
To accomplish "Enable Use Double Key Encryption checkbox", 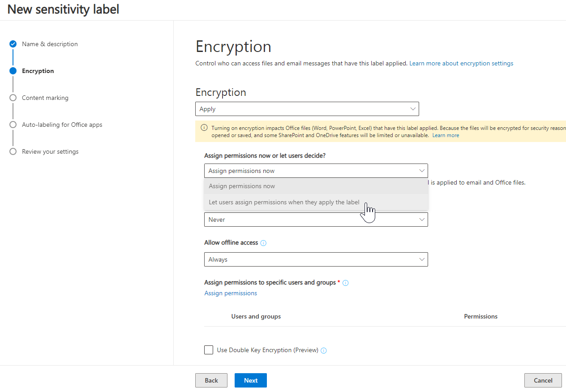I will pos(209,350).
